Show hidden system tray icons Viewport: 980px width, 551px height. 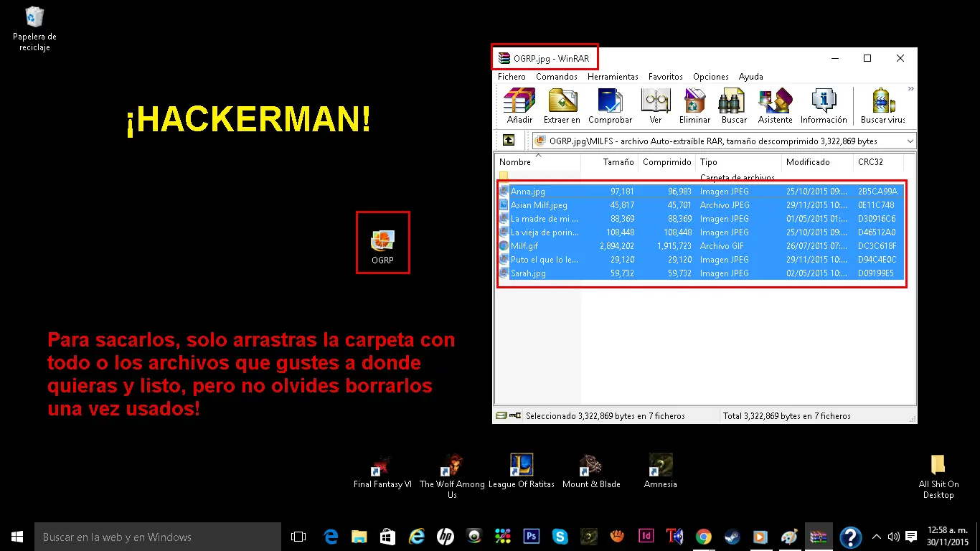coord(877,537)
